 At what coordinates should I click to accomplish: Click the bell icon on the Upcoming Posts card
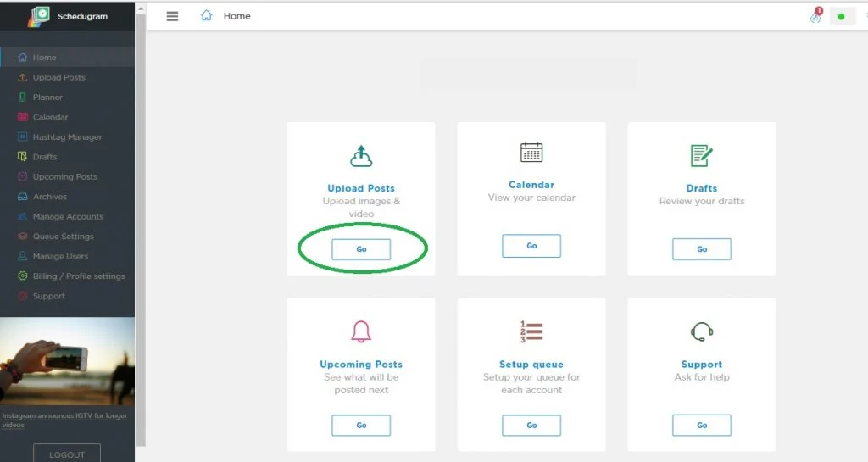click(361, 331)
